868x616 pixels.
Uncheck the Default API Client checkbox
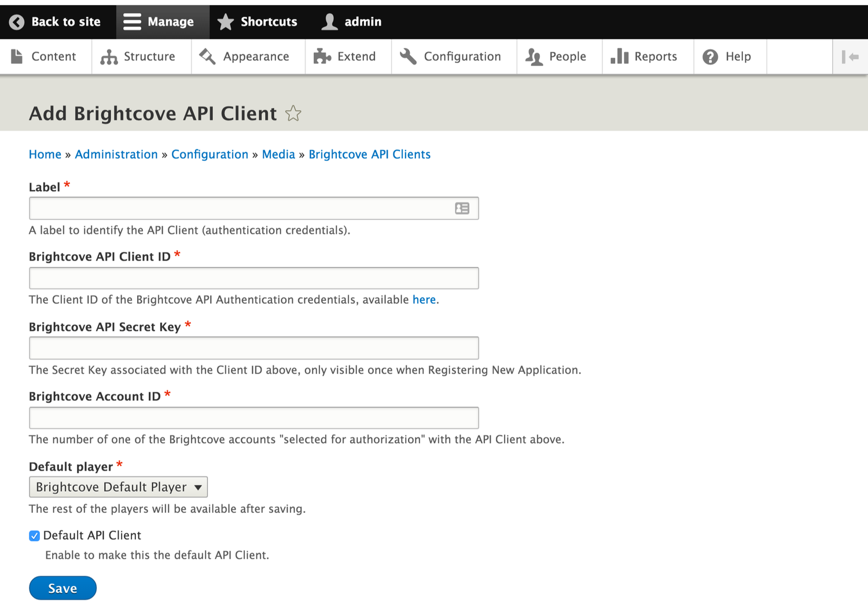pos(35,536)
